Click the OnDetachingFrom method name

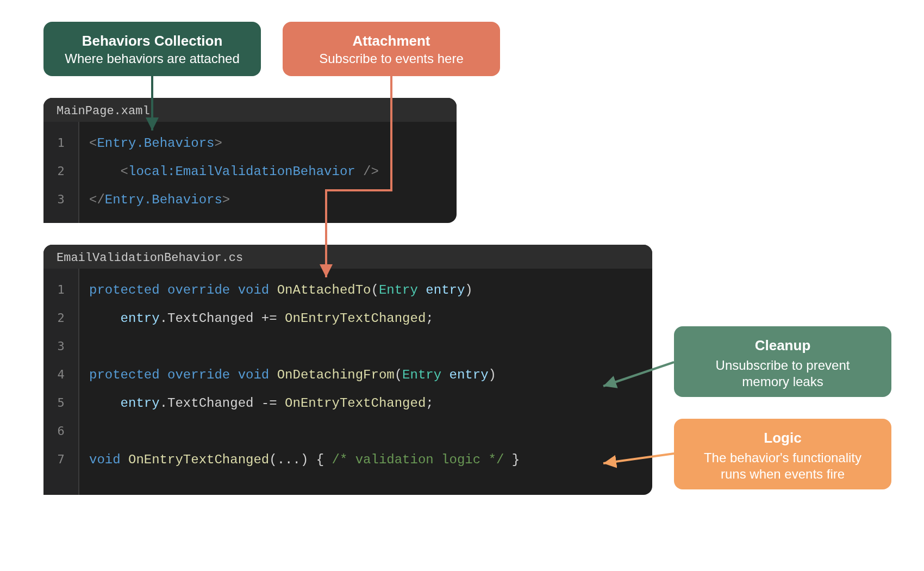[335, 375]
